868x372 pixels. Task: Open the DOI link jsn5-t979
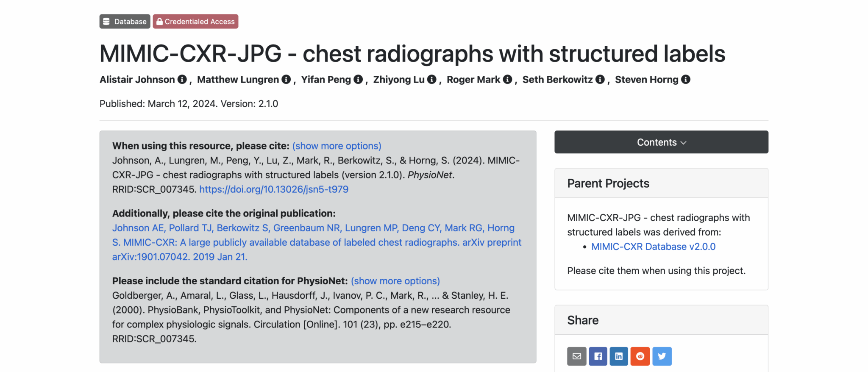(x=274, y=189)
